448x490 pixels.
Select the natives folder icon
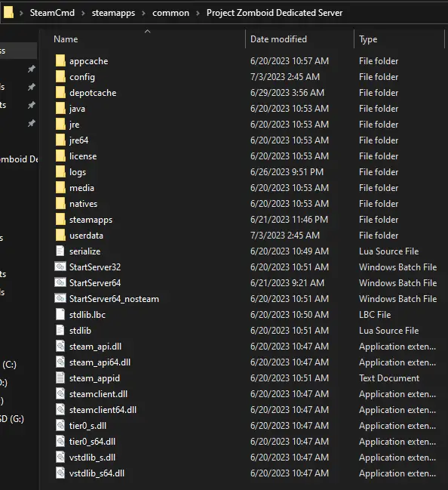60,204
